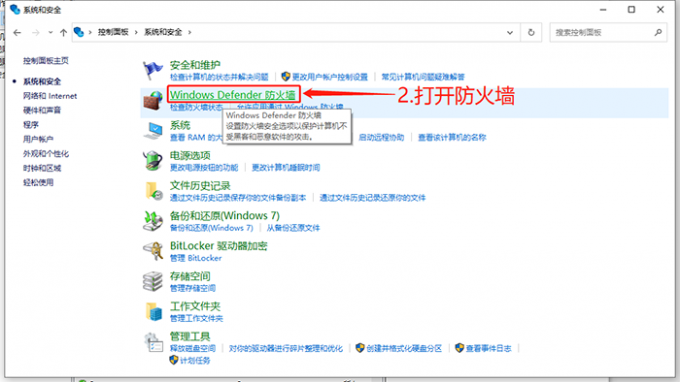Click 系统和安全 breadcrumb in address bar

(x=163, y=32)
